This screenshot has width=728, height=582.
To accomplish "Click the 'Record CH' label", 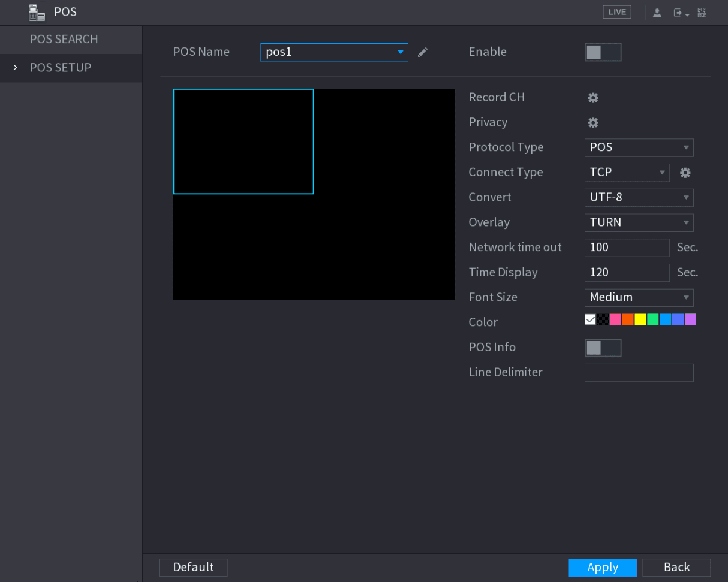I will click(497, 97).
